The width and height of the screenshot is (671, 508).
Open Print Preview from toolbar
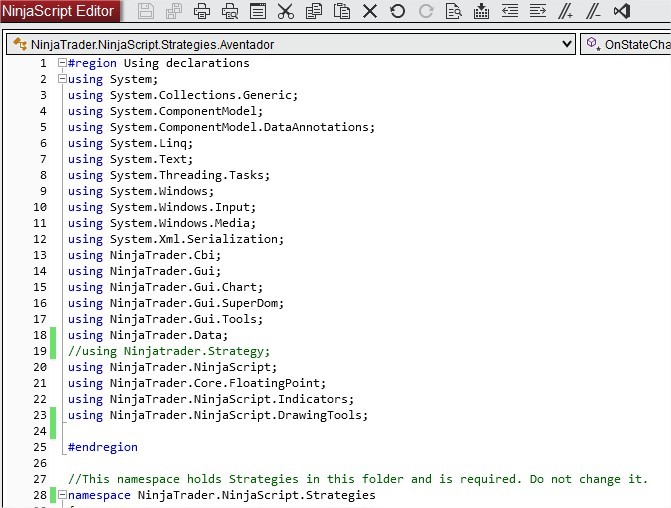[x=230, y=11]
